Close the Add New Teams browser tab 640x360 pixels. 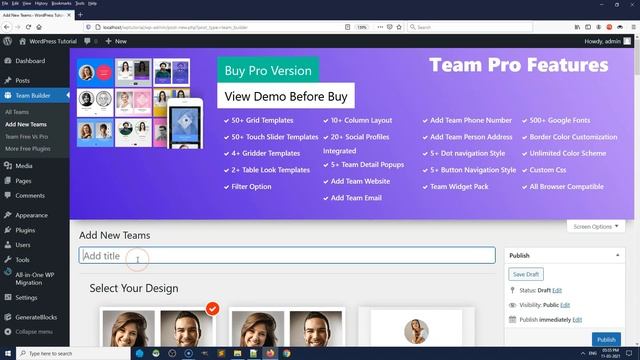(69, 15)
